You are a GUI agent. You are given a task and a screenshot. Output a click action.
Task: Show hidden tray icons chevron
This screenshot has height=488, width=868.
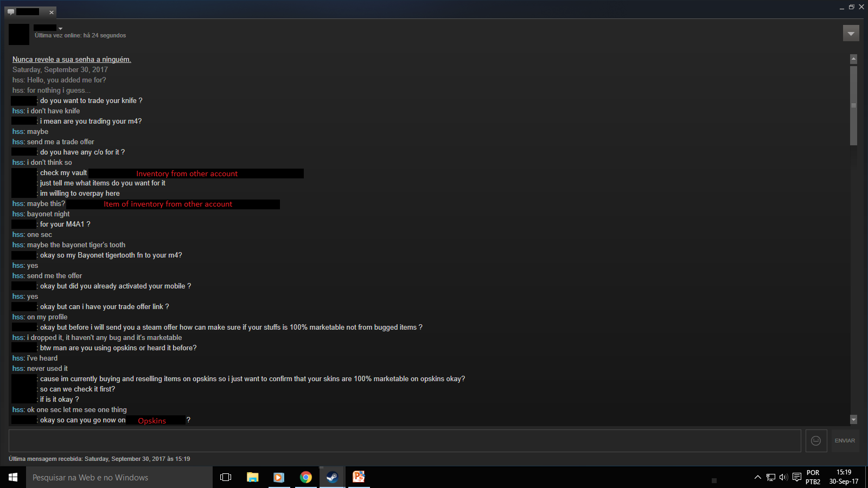click(757, 477)
